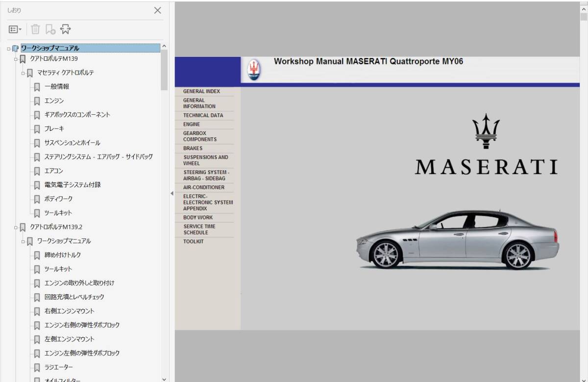
Task: Collapse the クアトロポルテM139 bookmark node
Action: click(x=16, y=59)
